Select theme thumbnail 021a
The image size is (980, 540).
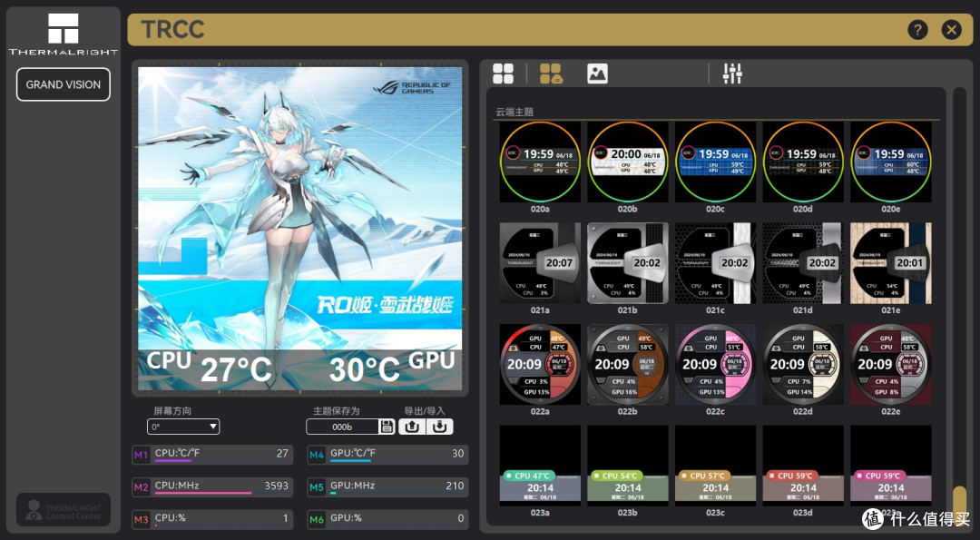pos(540,263)
